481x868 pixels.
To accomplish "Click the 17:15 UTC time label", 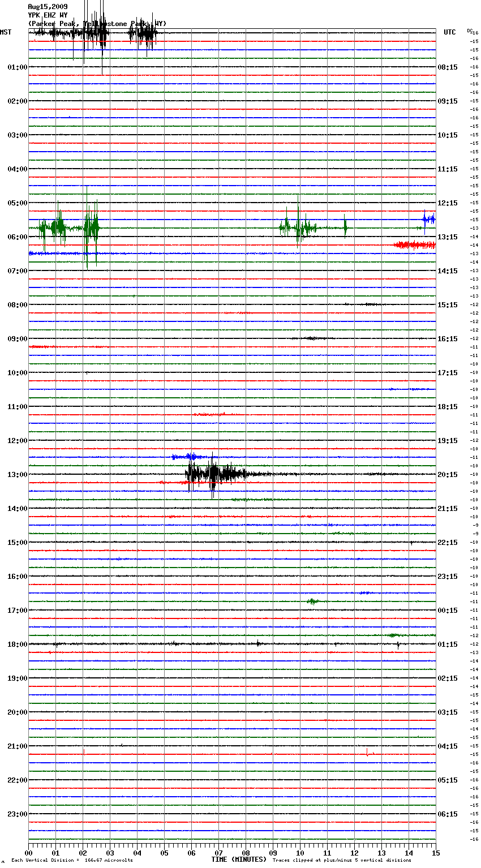I will [448, 373].
